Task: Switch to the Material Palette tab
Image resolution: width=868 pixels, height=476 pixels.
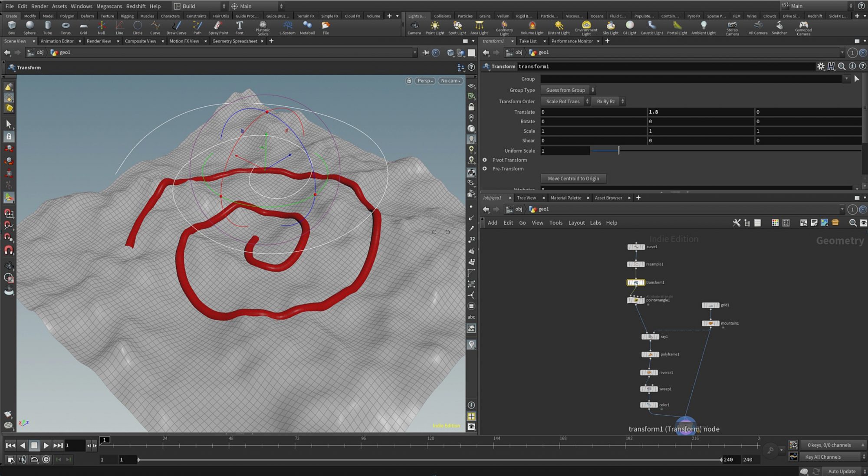Action: 566,198
